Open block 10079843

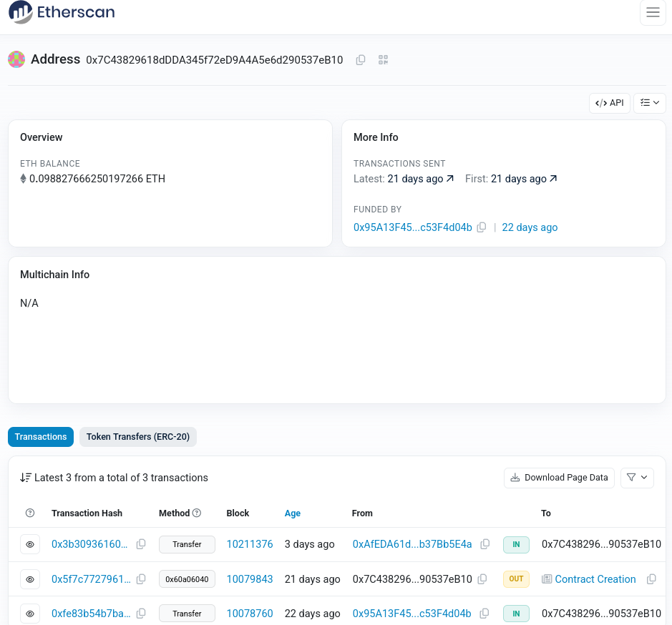250,579
